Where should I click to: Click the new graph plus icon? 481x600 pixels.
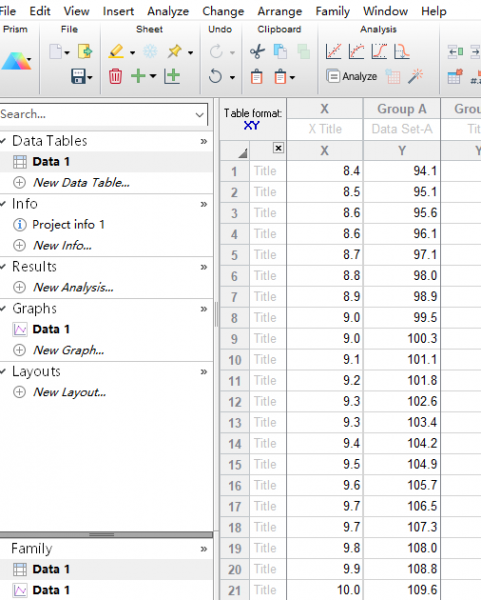tap(172, 76)
